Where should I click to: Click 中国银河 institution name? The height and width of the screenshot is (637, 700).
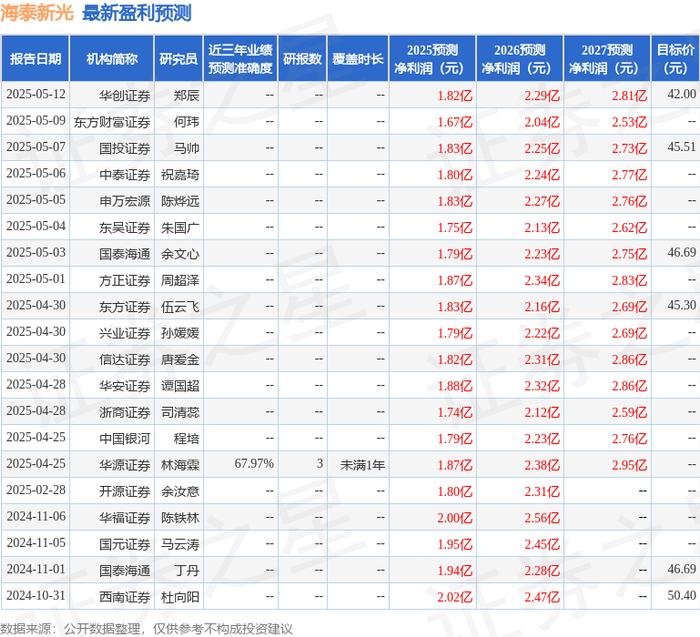tap(125, 438)
